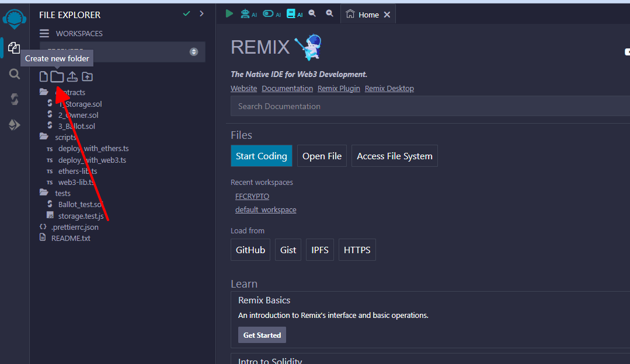Open the Remix Desktop link
The height and width of the screenshot is (364, 630).
[x=389, y=88]
